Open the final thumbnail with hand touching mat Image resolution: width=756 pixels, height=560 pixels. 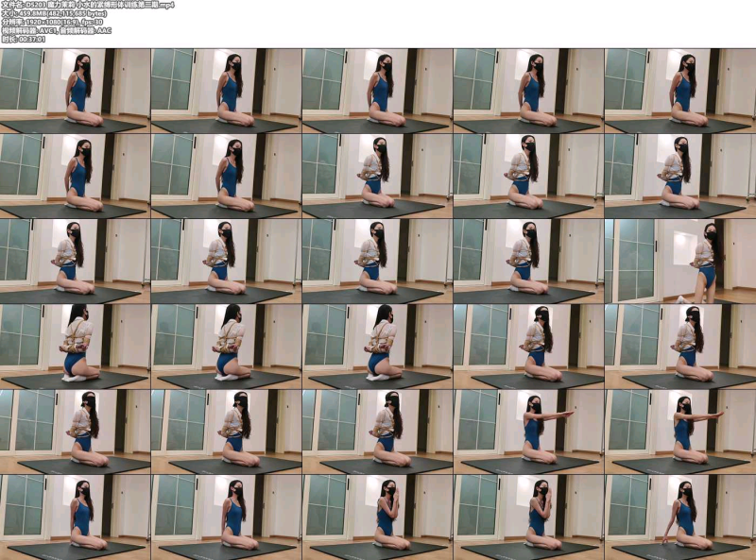[680, 518]
